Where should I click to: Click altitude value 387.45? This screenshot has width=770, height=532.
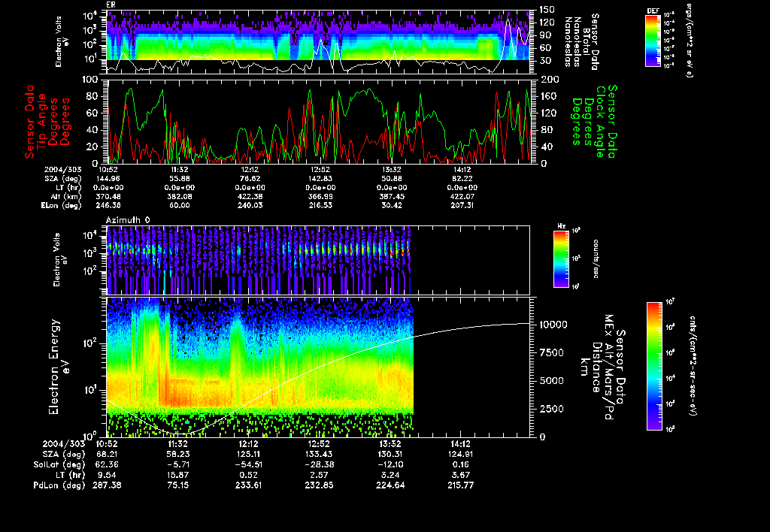pos(391,197)
